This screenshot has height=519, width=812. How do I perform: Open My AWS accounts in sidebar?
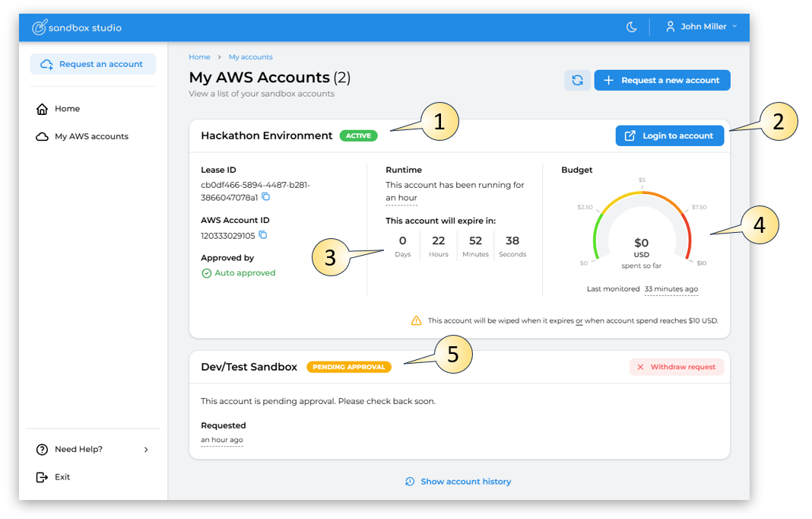[x=90, y=137]
